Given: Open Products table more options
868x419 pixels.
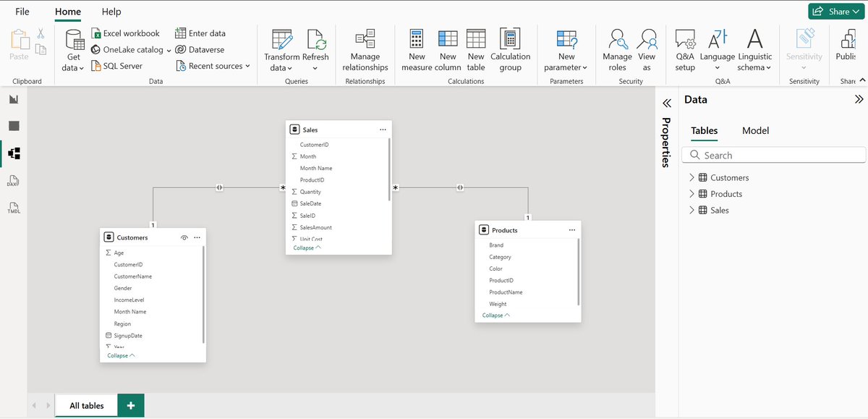Looking at the screenshot, I should [x=572, y=230].
